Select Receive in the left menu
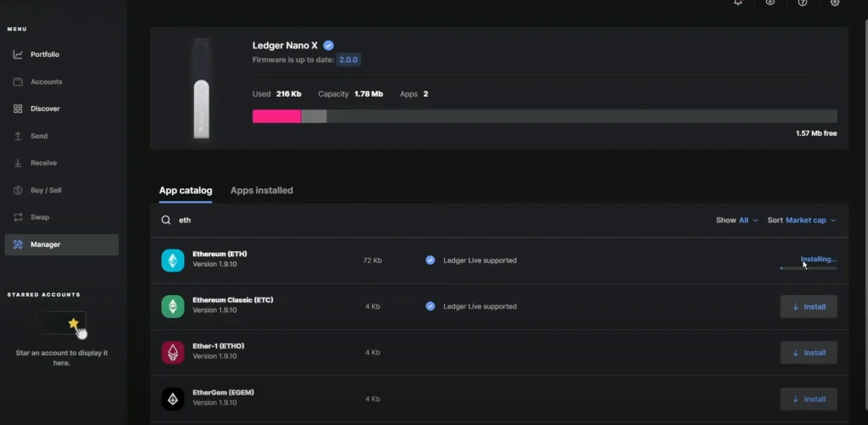 61,163
